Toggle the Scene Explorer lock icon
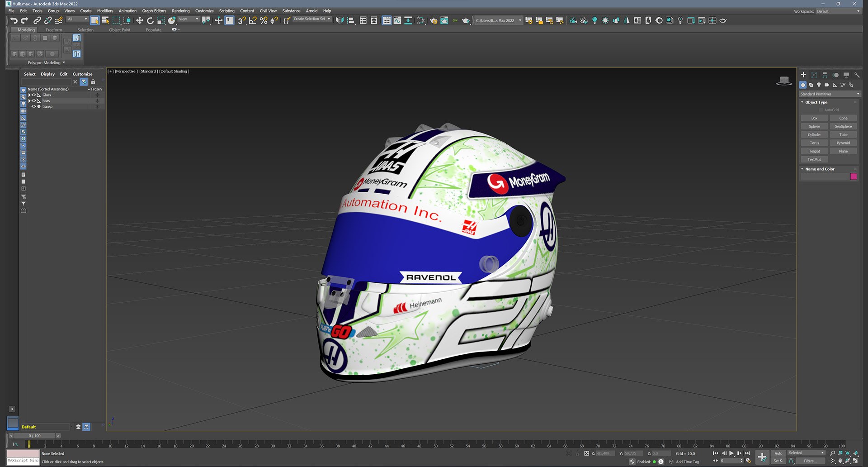This screenshot has height=467, width=868. 93,82
